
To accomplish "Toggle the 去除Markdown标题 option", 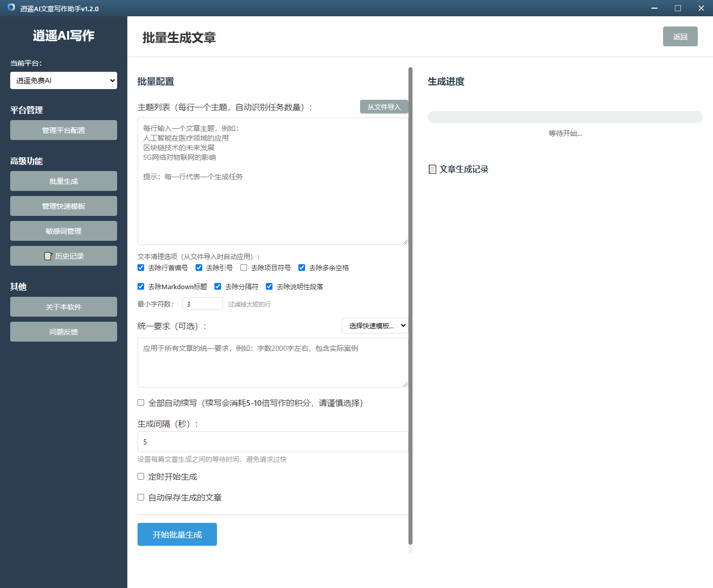I will [141, 287].
